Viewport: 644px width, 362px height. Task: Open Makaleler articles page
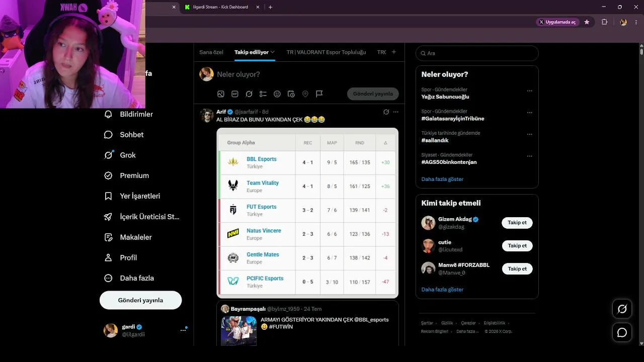127,237
